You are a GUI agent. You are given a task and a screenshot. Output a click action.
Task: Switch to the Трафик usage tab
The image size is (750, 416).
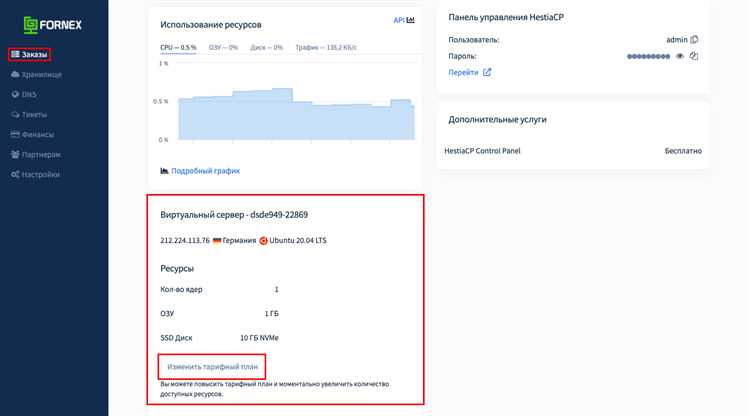click(x=326, y=48)
